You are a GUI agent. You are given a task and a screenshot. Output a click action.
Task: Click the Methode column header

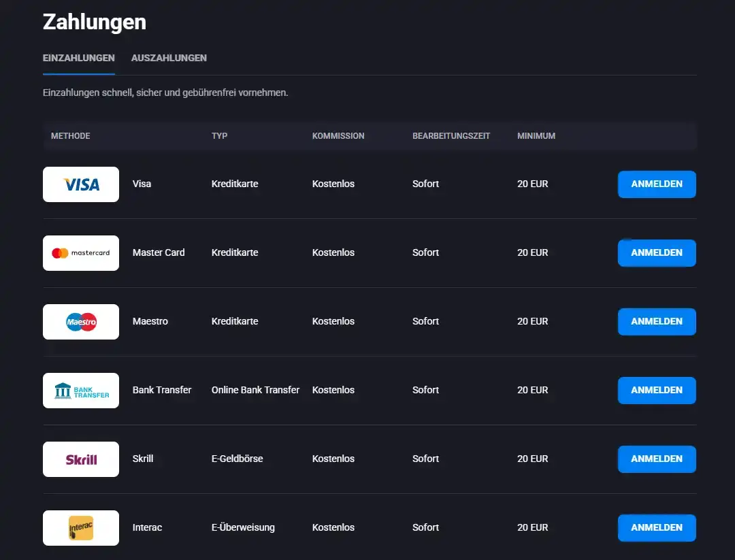click(70, 136)
